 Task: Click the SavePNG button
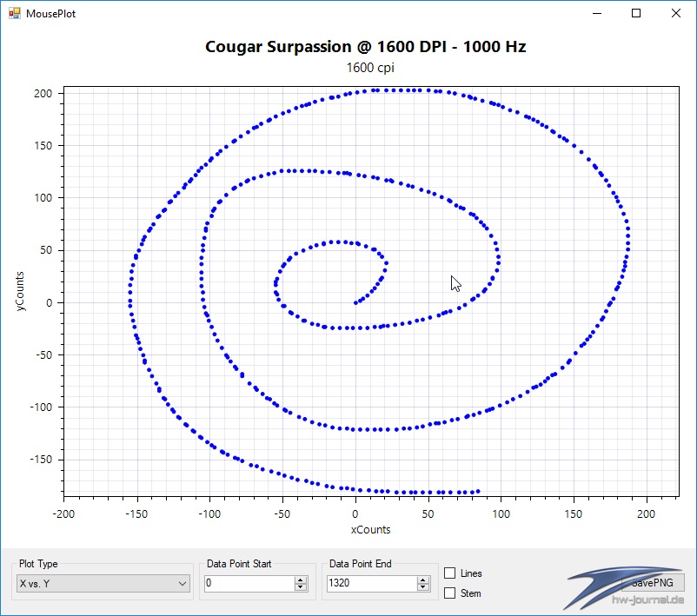tap(653, 583)
